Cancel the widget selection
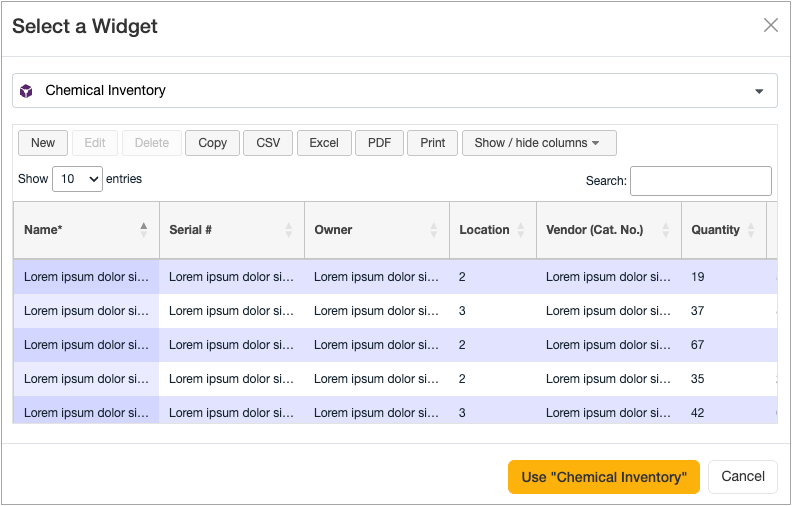The height and width of the screenshot is (506, 792). 742,477
